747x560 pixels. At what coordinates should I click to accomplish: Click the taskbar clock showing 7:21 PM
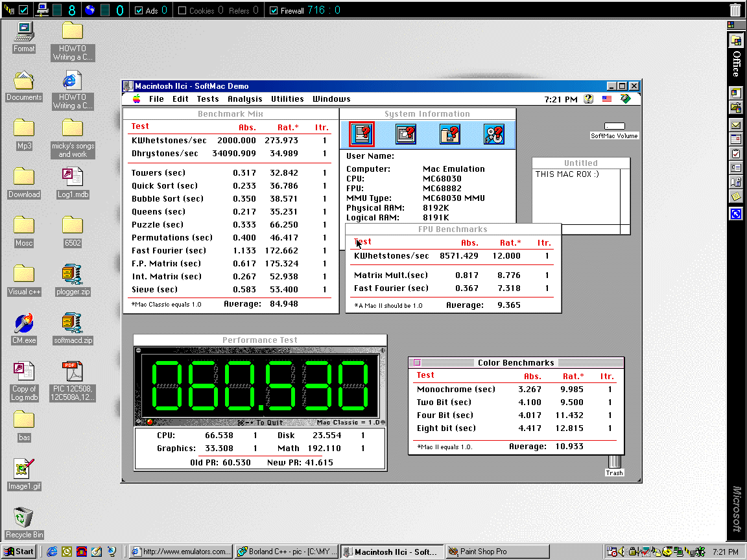point(726,552)
